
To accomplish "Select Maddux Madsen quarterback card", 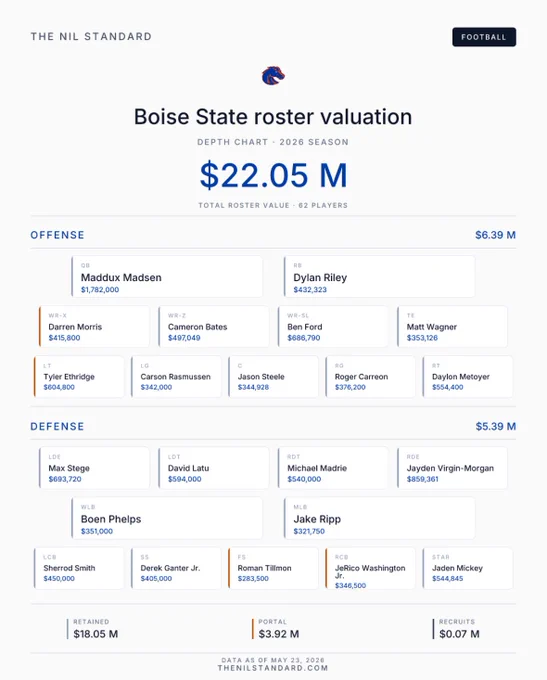I will [x=167, y=277].
